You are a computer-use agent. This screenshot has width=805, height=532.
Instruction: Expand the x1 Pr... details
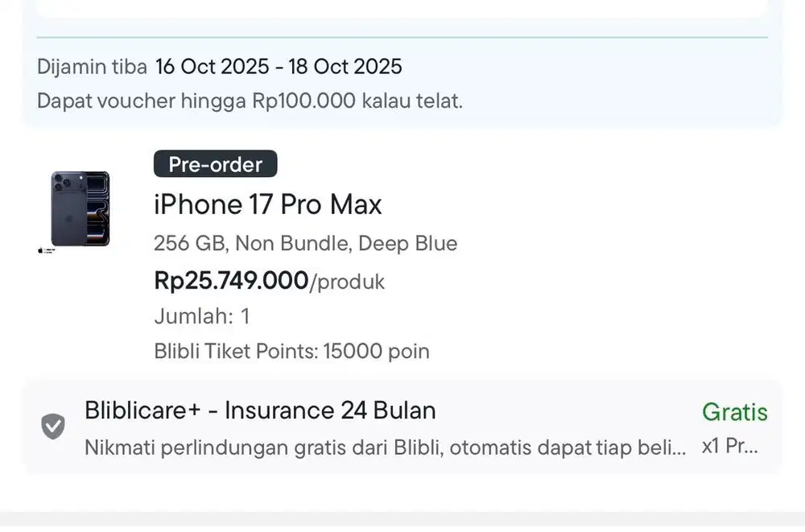tap(727, 447)
